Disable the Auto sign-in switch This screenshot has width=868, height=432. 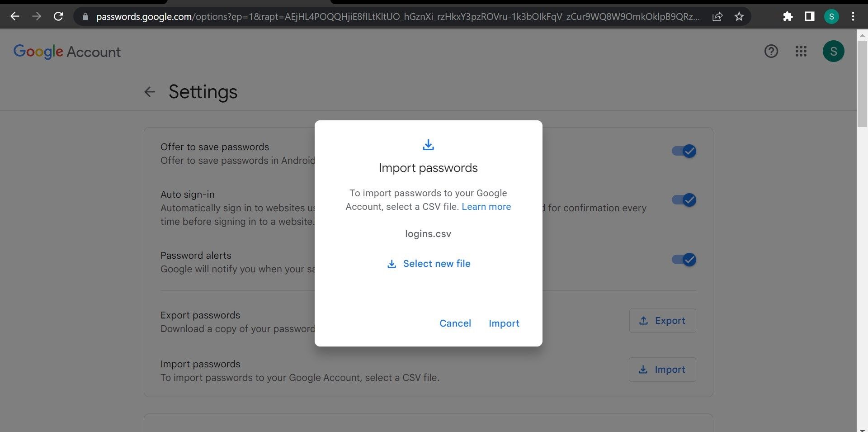point(684,200)
